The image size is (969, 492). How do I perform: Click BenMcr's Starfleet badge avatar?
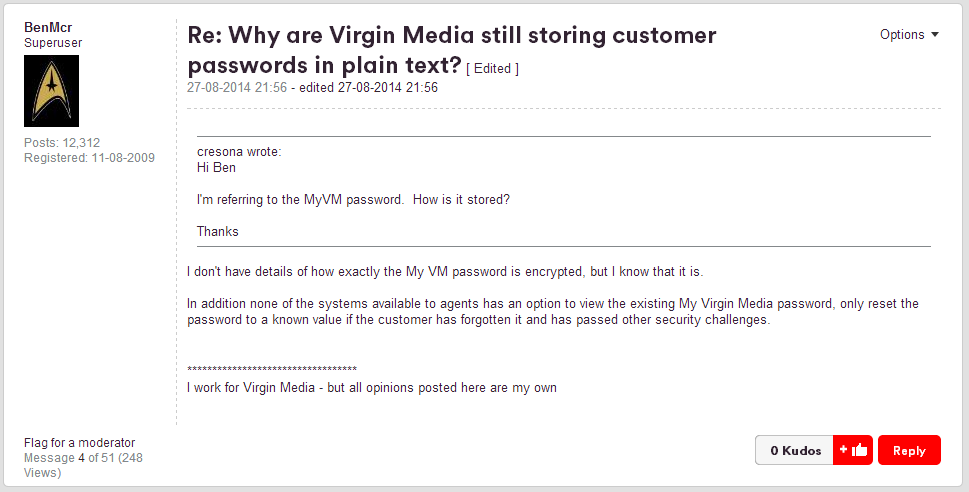(x=51, y=90)
